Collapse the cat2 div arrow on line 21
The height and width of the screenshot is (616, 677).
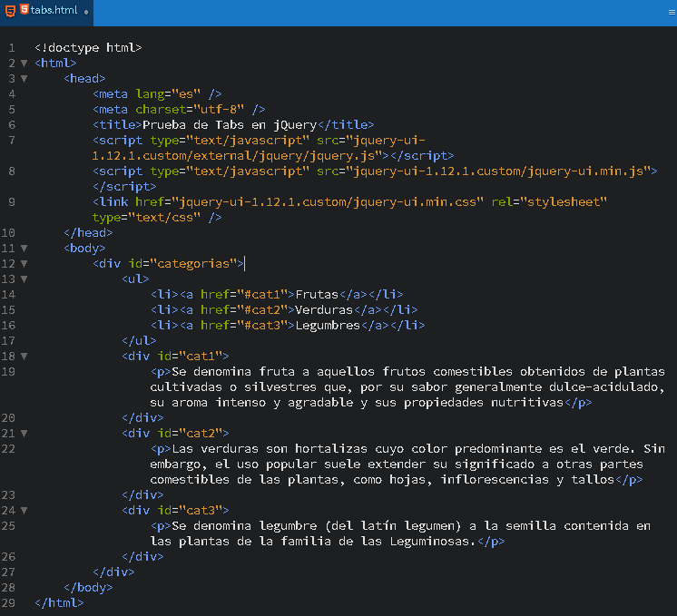pos(25,434)
